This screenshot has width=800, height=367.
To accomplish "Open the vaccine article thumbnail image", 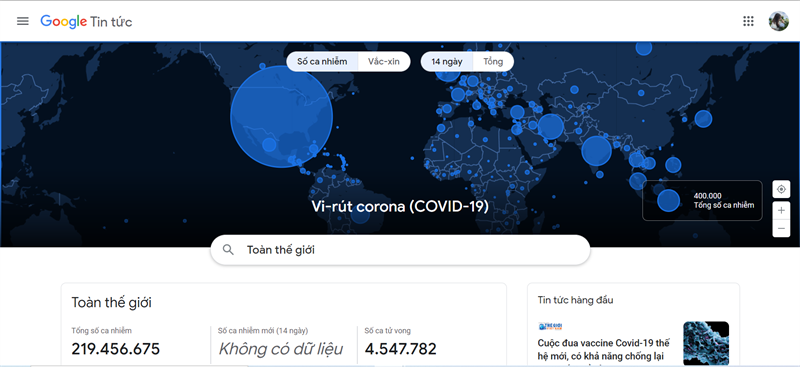I will (x=706, y=343).
